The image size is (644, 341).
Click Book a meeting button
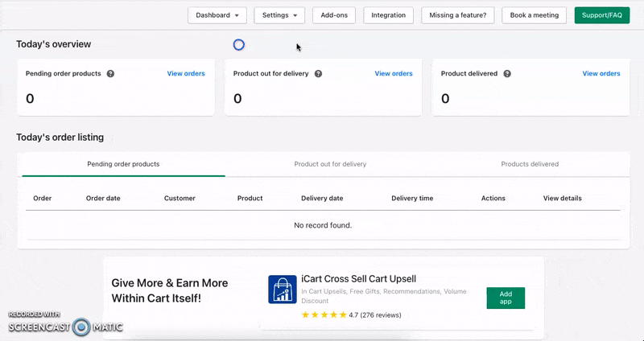pos(534,15)
